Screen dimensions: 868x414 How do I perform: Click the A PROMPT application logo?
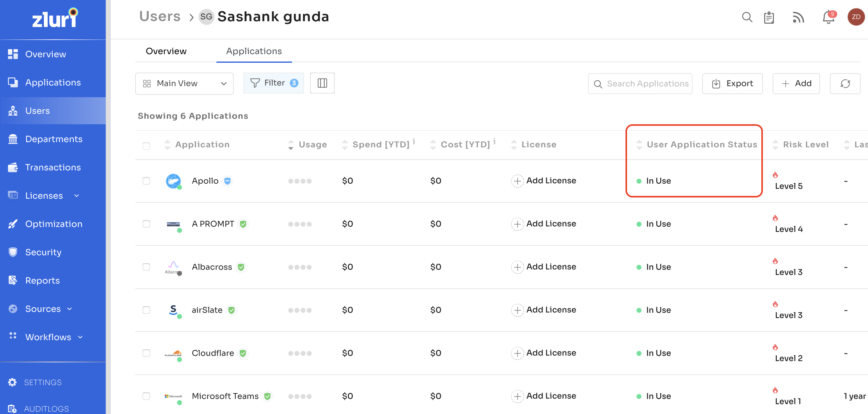(x=173, y=224)
